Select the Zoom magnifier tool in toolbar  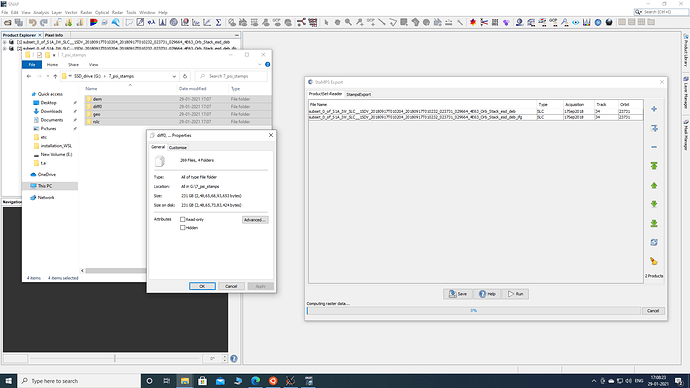click(348, 22)
